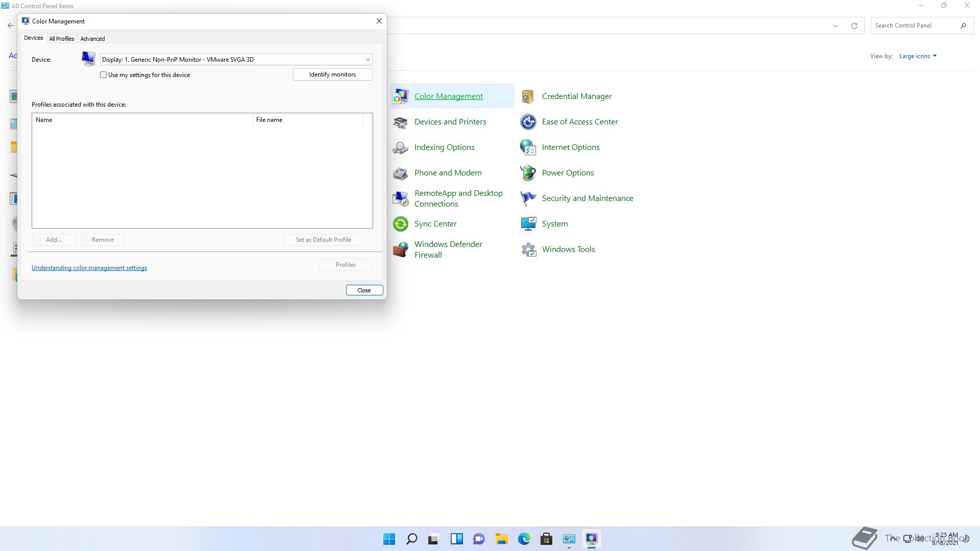
Task: Switch to Control Panel taskbar icon
Action: [569, 539]
